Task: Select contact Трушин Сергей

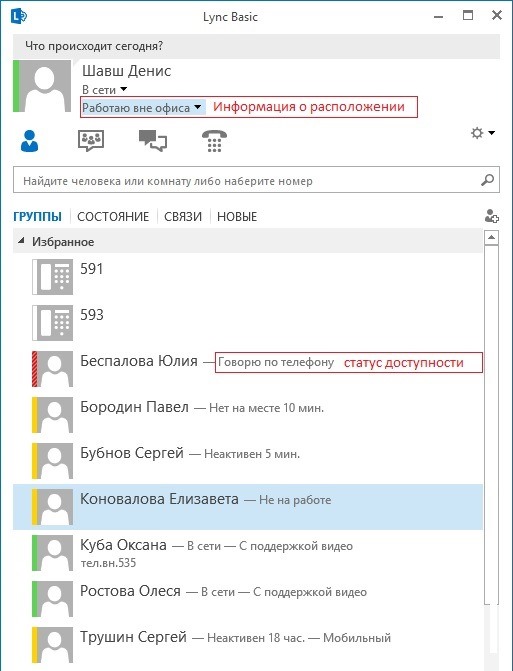Action: pos(248,644)
